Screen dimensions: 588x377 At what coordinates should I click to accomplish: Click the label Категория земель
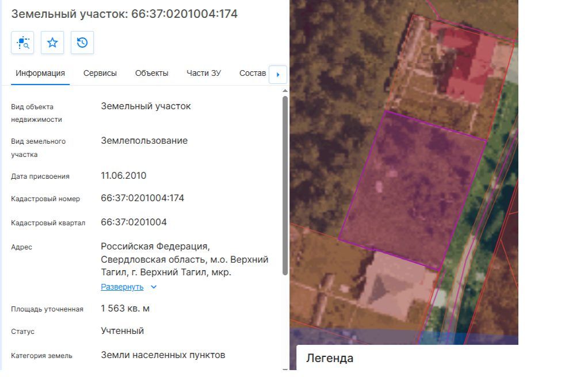coord(41,356)
